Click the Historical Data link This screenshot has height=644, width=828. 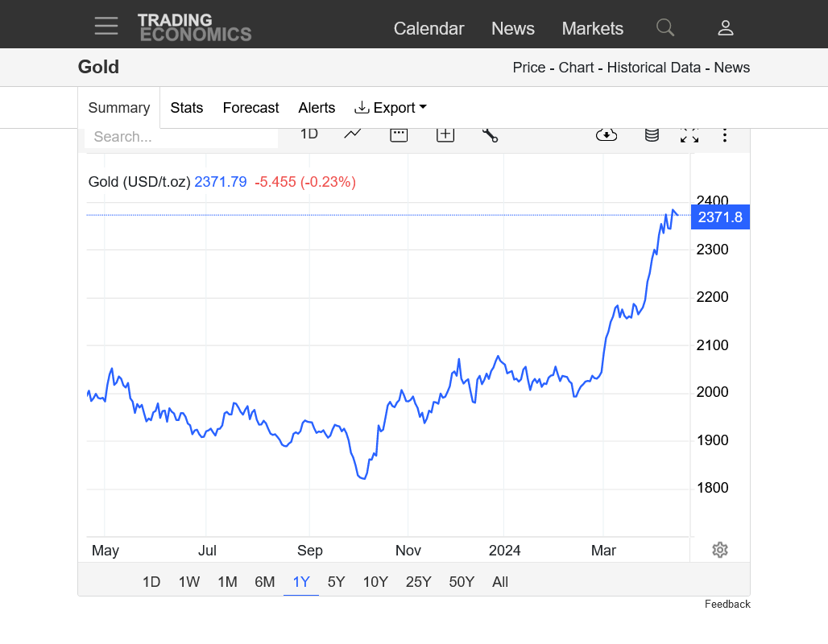(x=654, y=68)
